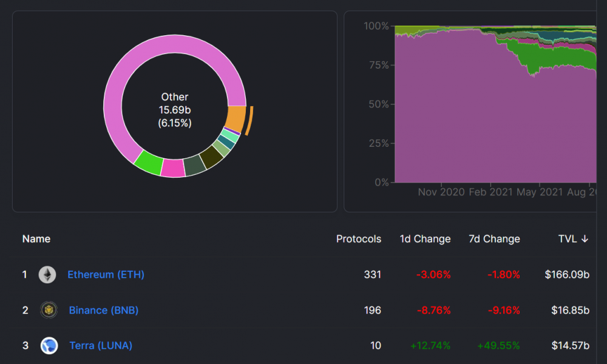Click Terra's 1d change +12.74%

tap(430, 345)
